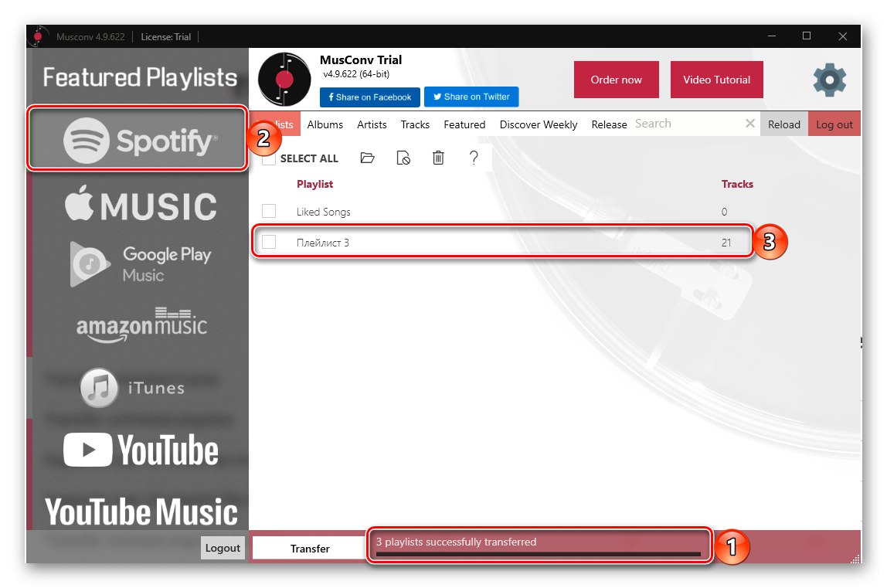Open the Discover Weekly tab
887x588 pixels.
point(538,124)
